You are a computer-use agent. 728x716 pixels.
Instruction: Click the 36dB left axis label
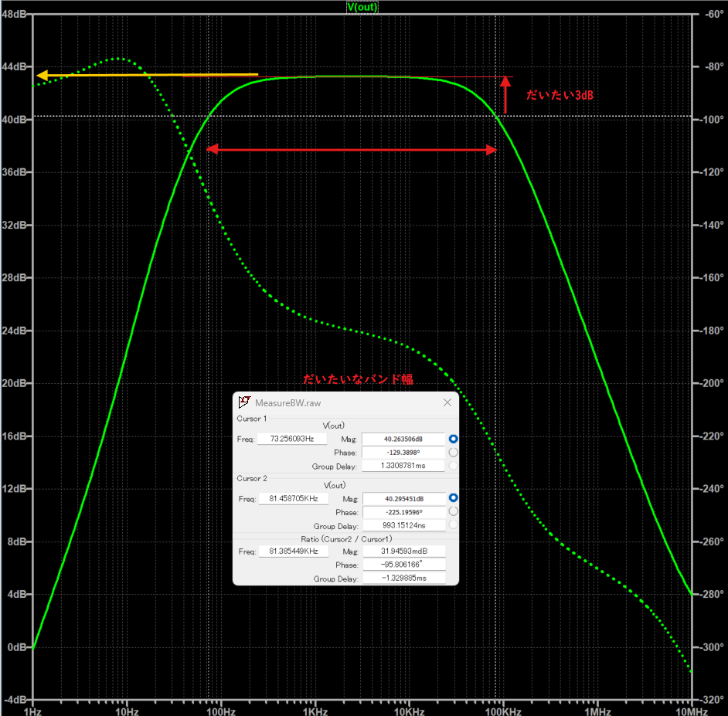pyautogui.click(x=15, y=172)
